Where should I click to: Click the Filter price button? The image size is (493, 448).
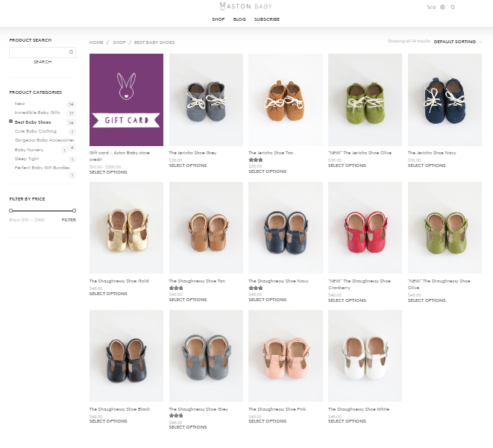[x=69, y=220]
